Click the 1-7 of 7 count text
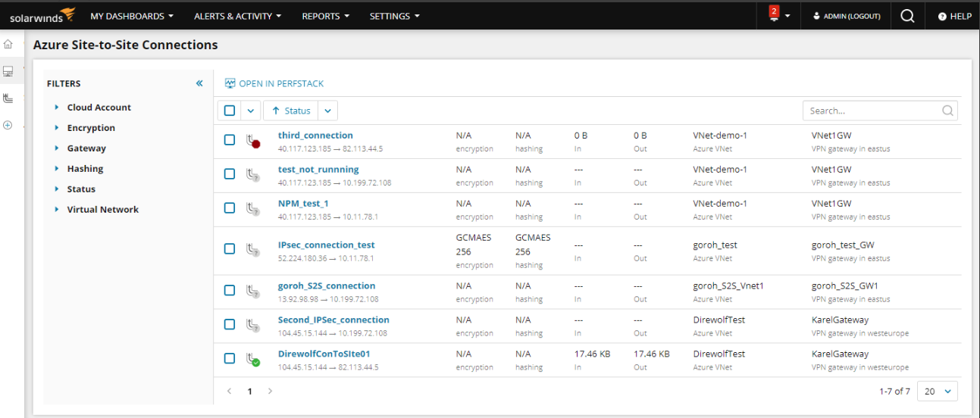Viewport: 980px width, 418px height. [894, 391]
